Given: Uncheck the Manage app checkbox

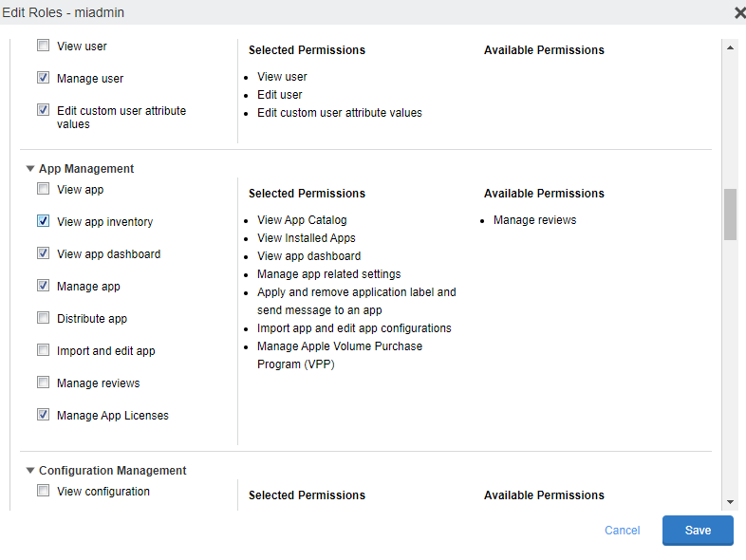Looking at the screenshot, I should [43, 286].
